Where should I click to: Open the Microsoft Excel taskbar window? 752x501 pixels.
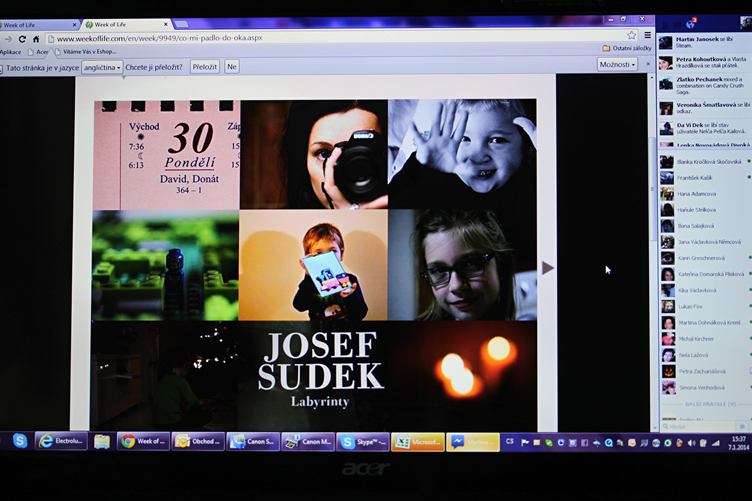coord(418,442)
